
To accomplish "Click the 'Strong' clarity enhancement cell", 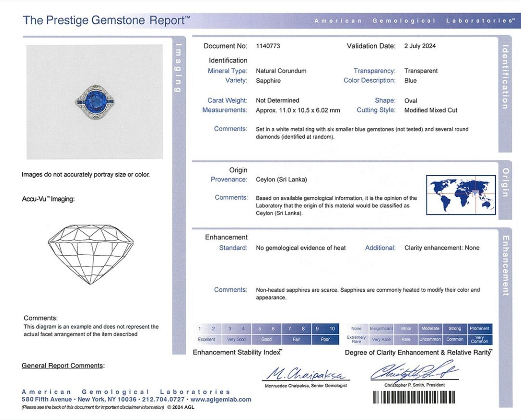I will click(455, 328).
